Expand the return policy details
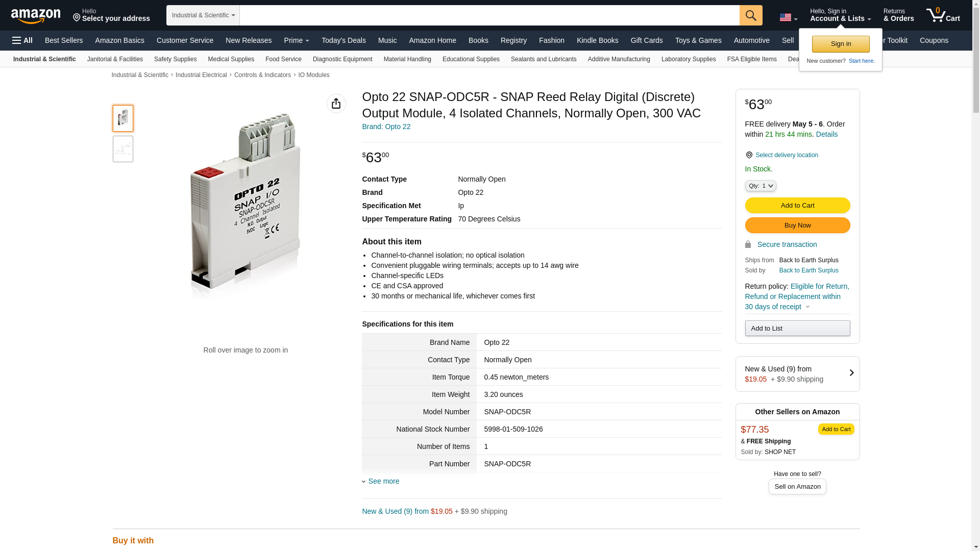Screen dimensions: 980x551 pos(807,307)
